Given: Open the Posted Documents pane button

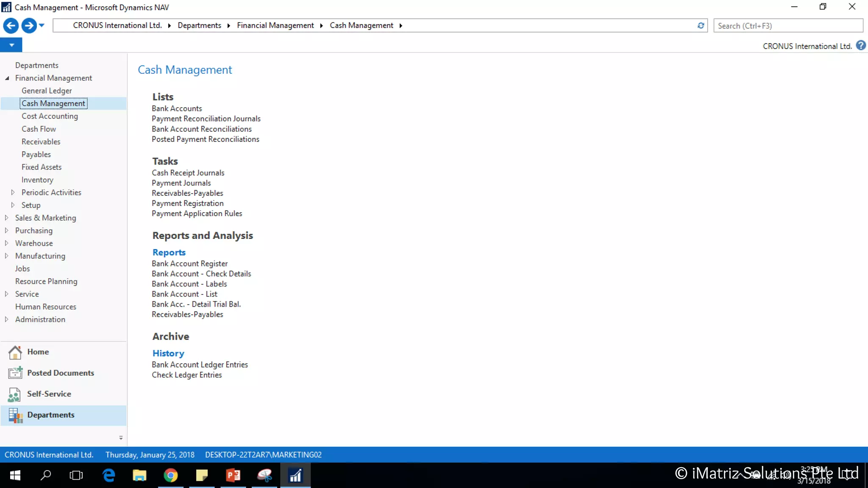Looking at the screenshot, I should [60, 373].
